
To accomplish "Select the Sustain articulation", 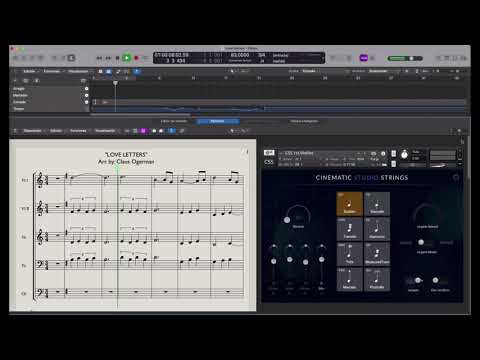I will tap(349, 203).
